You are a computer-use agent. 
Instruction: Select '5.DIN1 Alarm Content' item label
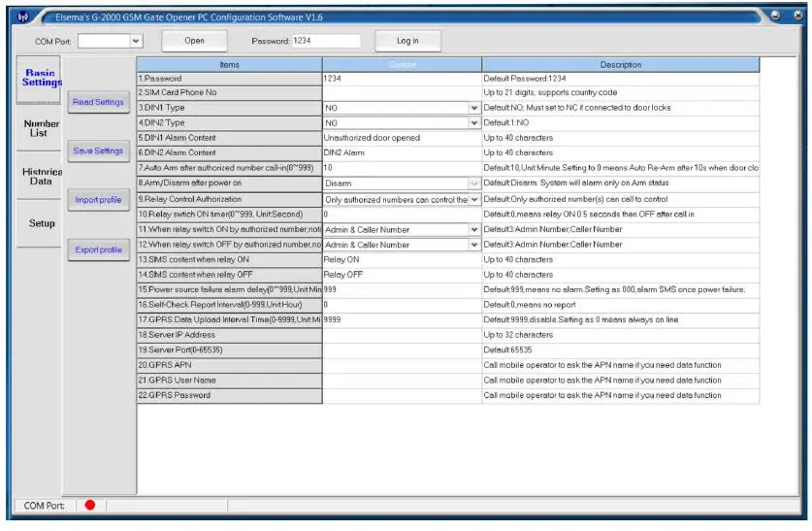pos(229,138)
